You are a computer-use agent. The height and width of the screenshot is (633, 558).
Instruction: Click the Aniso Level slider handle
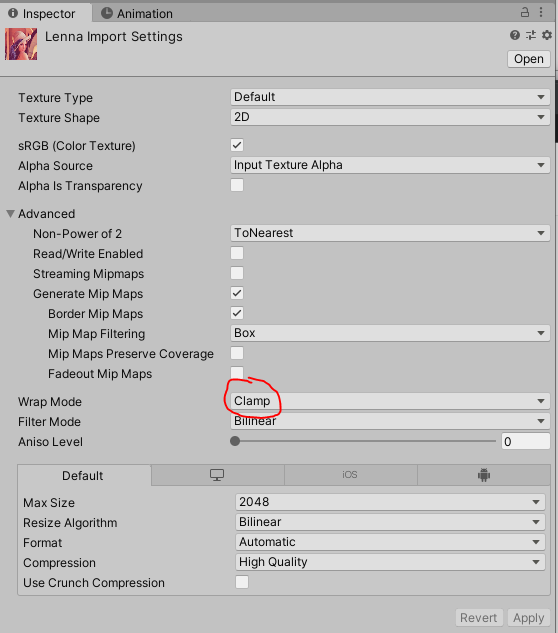coord(235,441)
